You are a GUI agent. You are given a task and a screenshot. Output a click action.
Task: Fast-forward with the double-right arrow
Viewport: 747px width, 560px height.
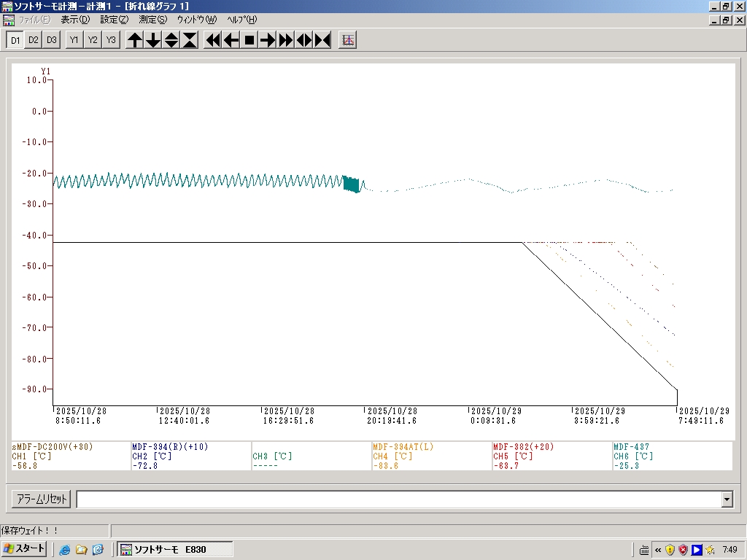[286, 40]
